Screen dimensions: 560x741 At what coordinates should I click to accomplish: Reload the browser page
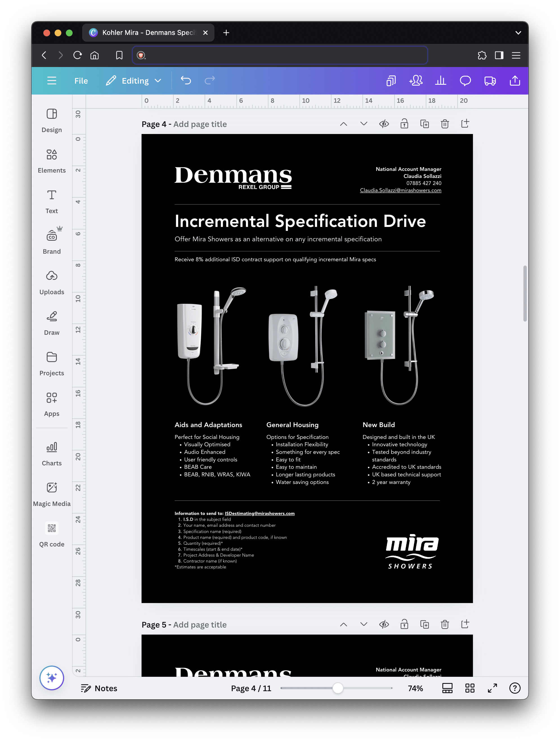77,55
